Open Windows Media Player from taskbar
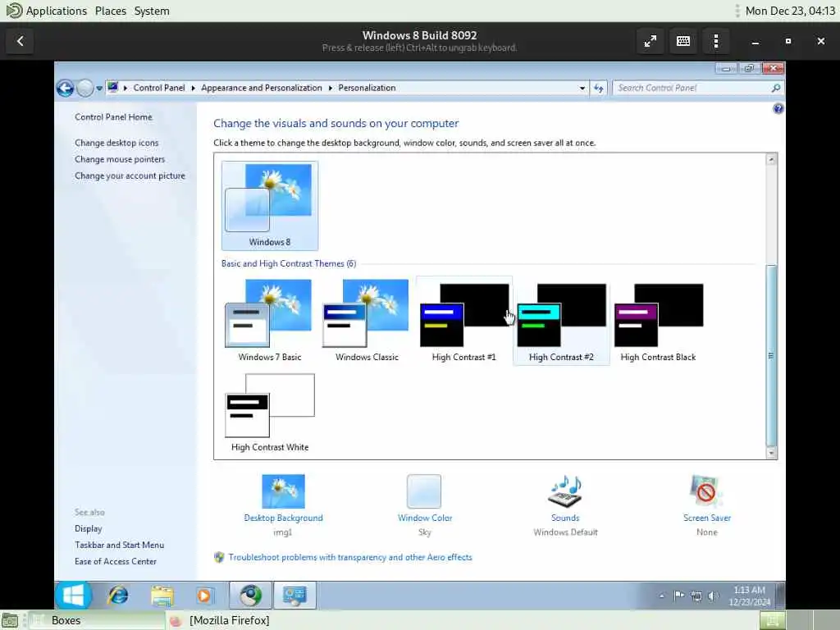Image resolution: width=840 pixels, height=630 pixels. coord(204,596)
